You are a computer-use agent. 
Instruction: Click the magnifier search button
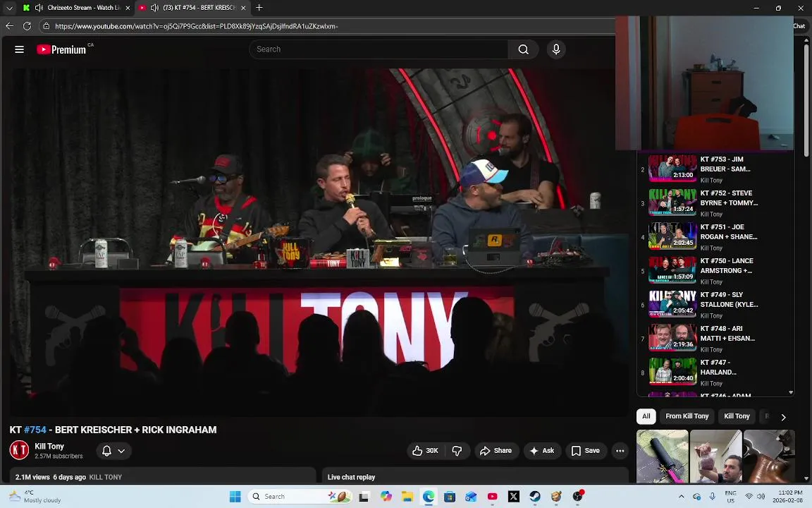(x=524, y=49)
